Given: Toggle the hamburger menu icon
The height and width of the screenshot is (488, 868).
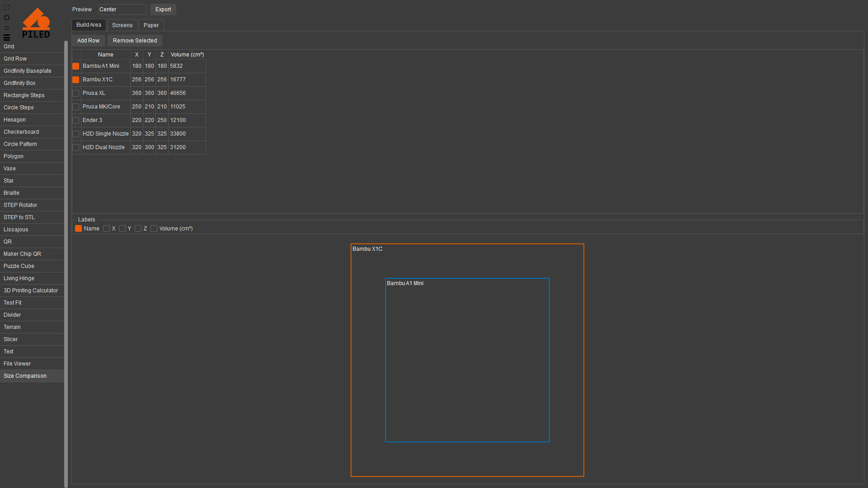Looking at the screenshot, I should [7, 38].
